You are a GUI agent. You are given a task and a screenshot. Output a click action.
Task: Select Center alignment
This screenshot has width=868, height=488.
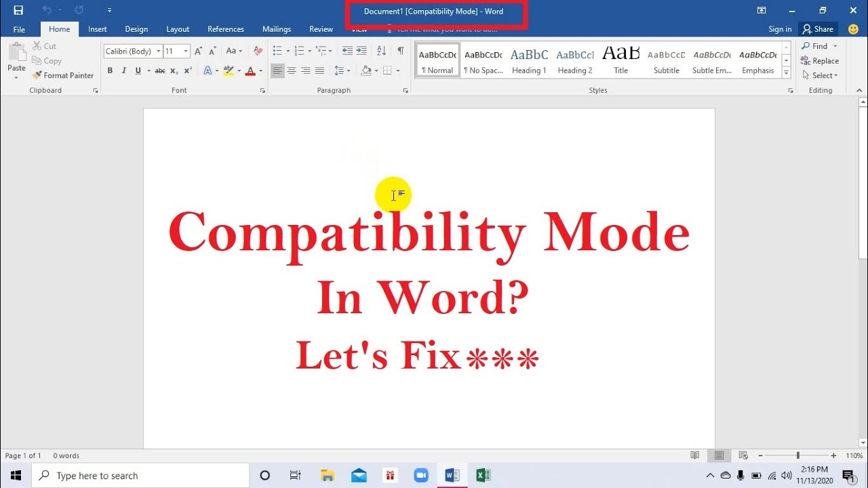[292, 70]
